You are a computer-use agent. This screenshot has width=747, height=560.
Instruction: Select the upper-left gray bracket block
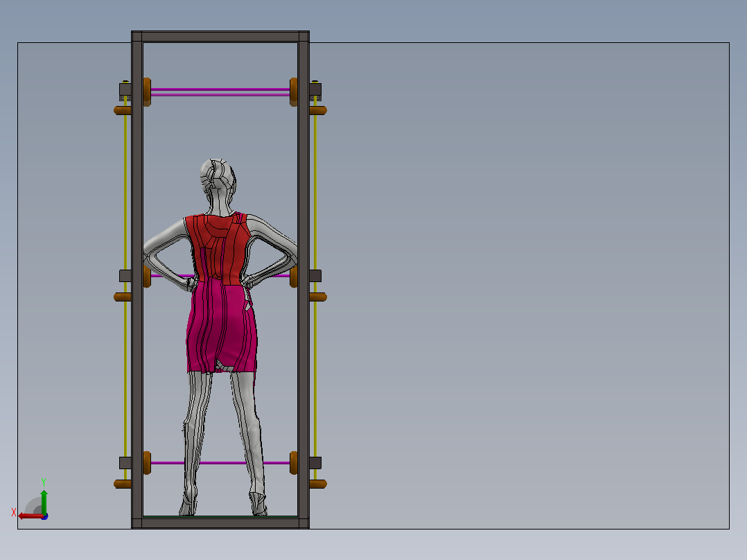click(x=125, y=91)
